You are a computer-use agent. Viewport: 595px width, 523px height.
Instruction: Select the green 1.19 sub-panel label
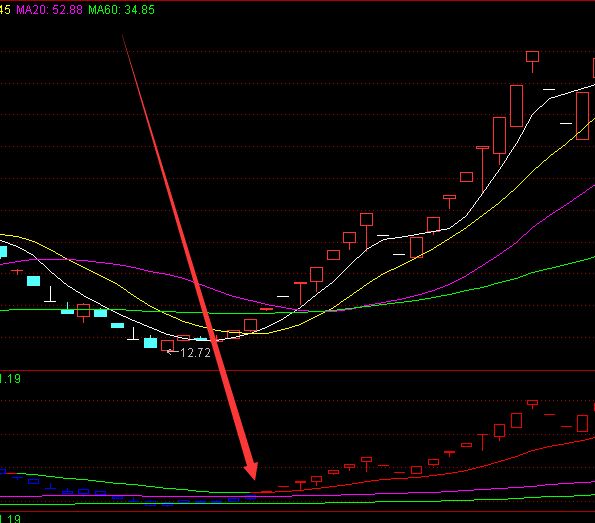pyautogui.click(x=10, y=379)
